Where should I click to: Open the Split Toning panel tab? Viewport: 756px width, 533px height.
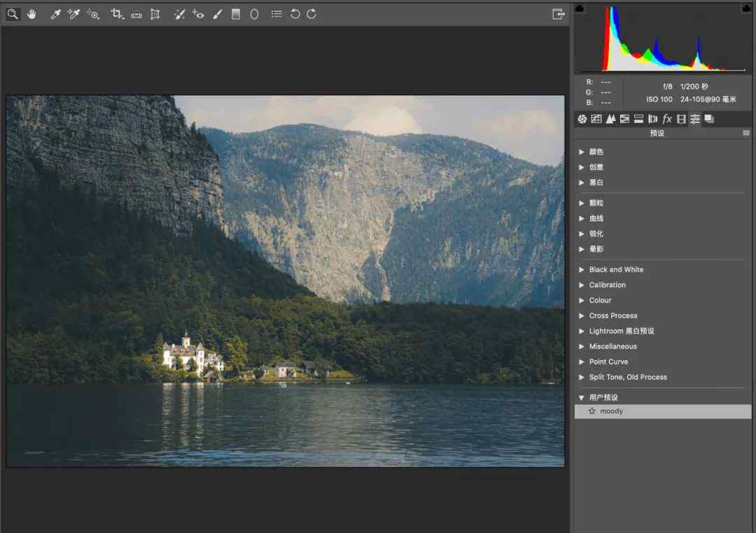coord(639,119)
